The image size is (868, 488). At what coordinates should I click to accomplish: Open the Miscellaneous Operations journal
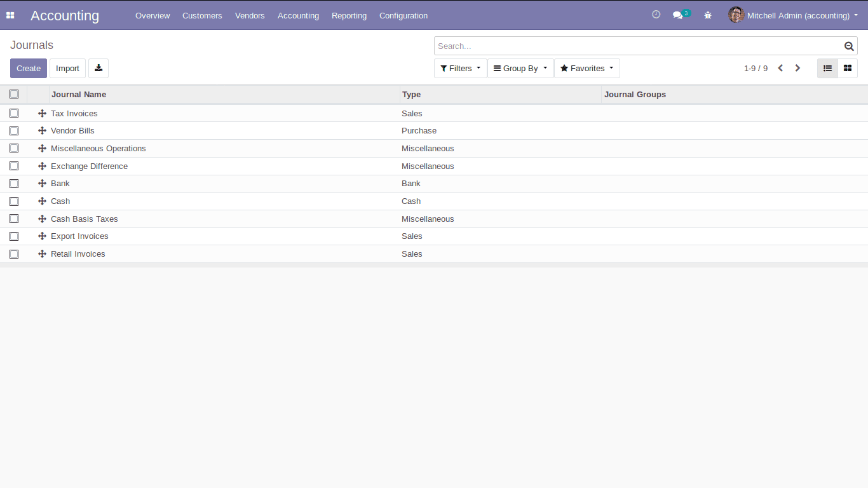98,149
